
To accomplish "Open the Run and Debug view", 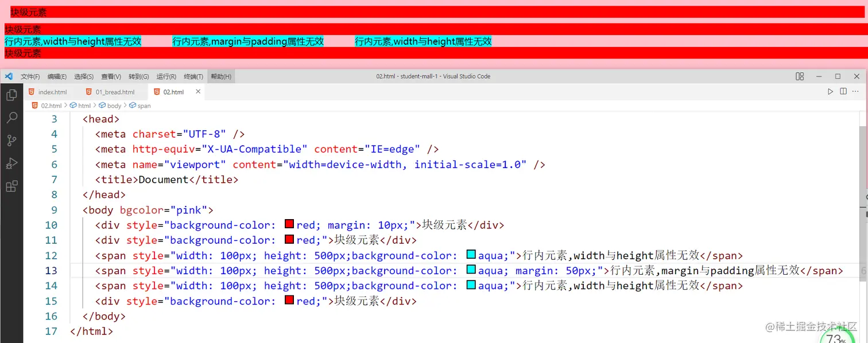I will pyautogui.click(x=11, y=163).
